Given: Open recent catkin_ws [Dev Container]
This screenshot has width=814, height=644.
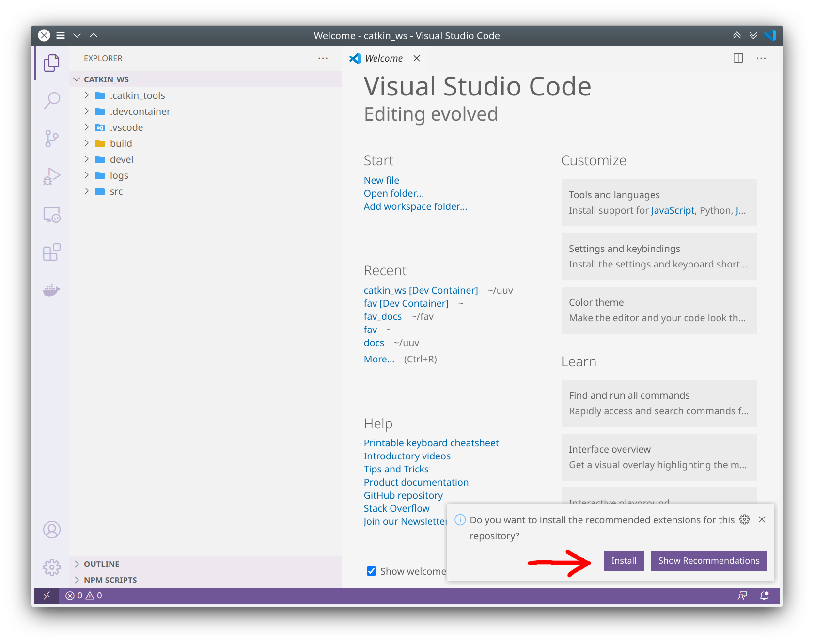Looking at the screenshot, I should coord(421,290).
